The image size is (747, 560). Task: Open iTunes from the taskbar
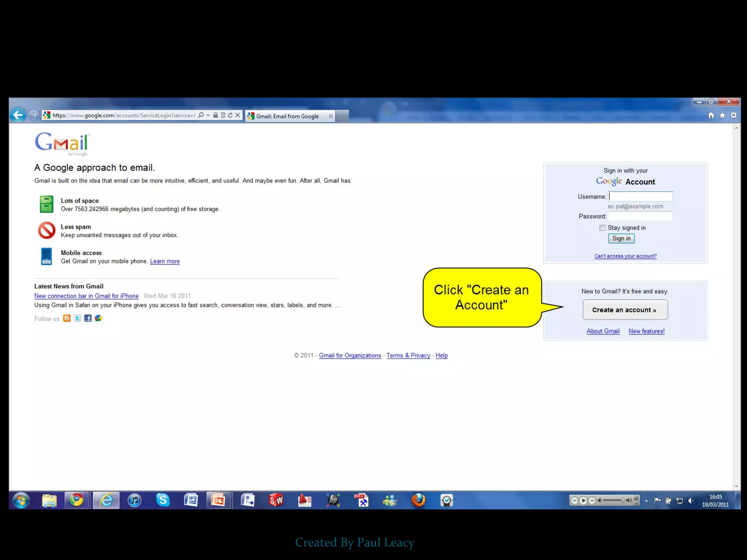point(135,500)
